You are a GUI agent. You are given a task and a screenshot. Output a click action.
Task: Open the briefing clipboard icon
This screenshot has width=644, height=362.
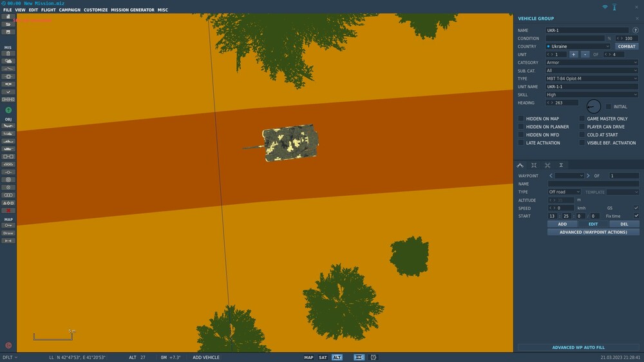pos(8,53)
